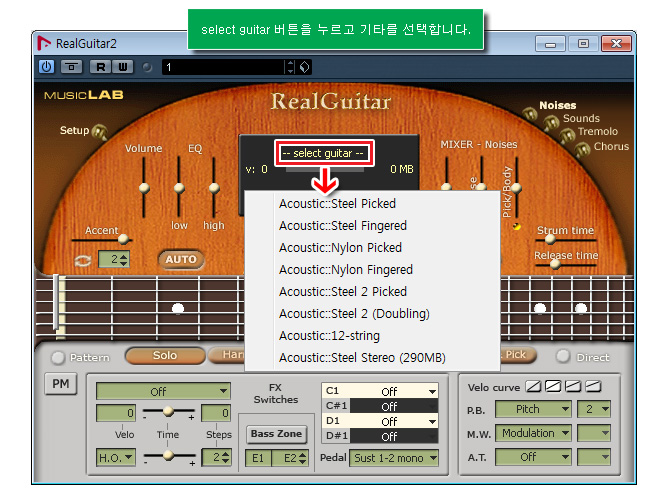670x489 pixels.
Task: Click the Read automation R button
Action: 100,67
